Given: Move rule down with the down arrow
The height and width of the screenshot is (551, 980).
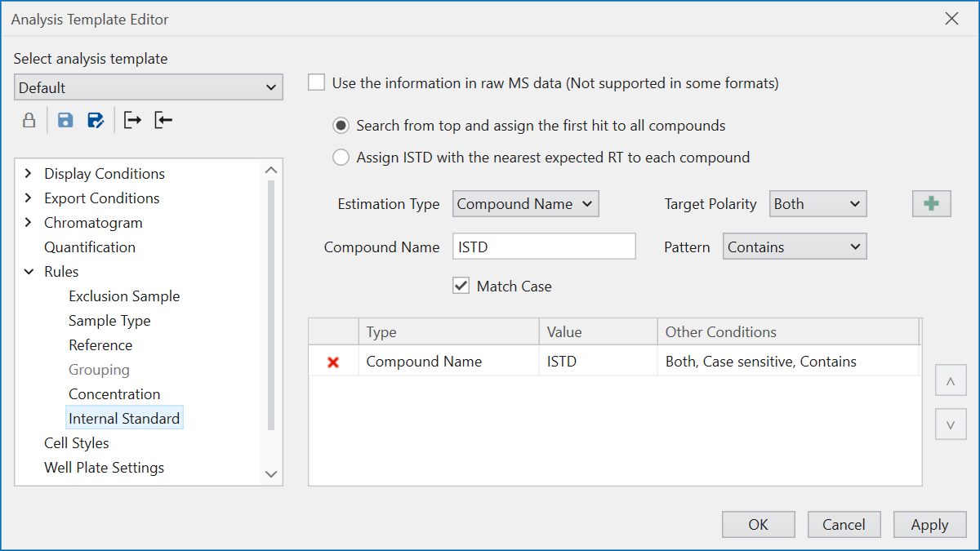Looking at the screenshot, I should pyautogui.click(x=951, y=424).
